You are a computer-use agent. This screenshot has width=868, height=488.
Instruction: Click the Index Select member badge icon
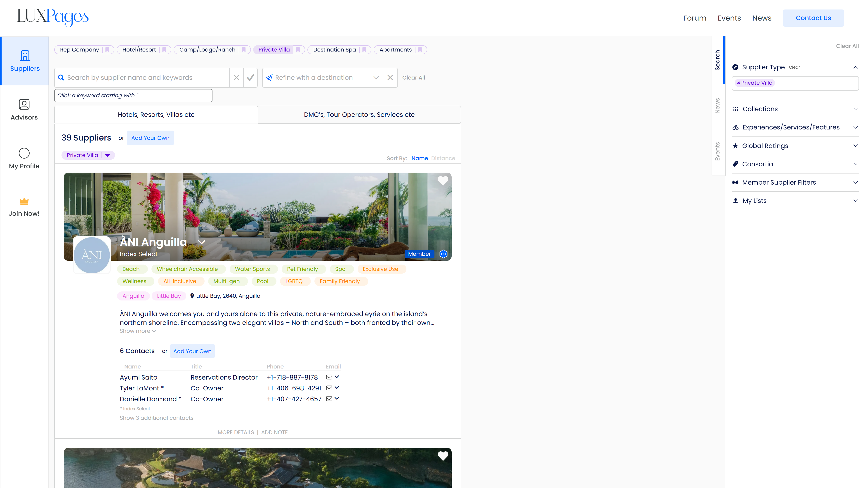[x=443, y=254]
